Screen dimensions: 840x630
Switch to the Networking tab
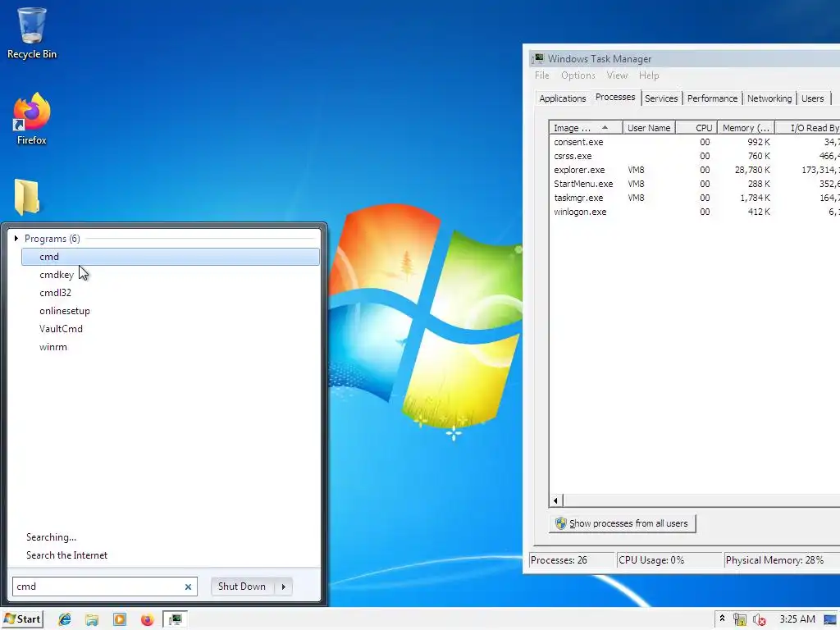click(x=769, y=98)
